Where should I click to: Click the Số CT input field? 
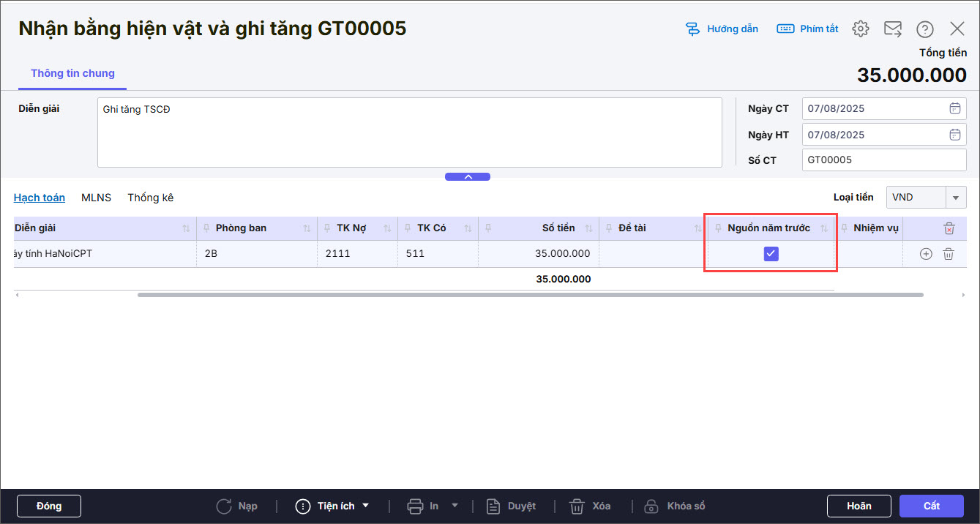tap(884, 160)
